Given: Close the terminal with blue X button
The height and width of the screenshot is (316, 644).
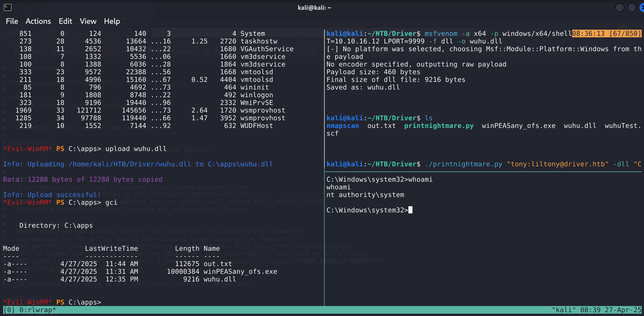Looking at the screenshot, I should point(642,7).
